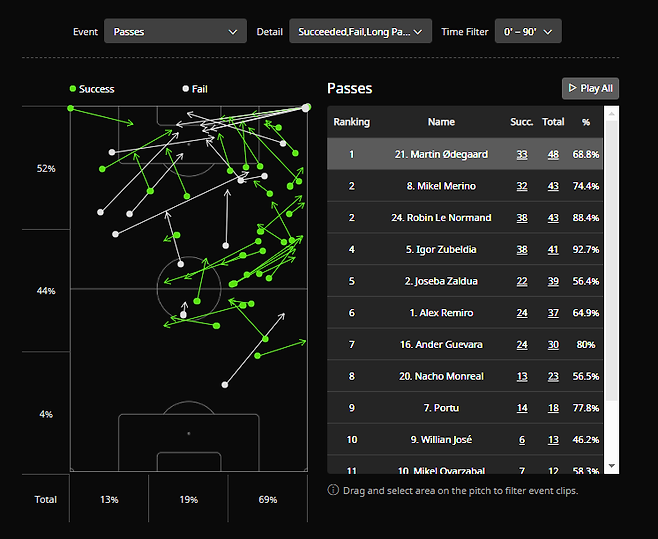
Task: Select the Portu player row
Action: (x=441, y=408)
